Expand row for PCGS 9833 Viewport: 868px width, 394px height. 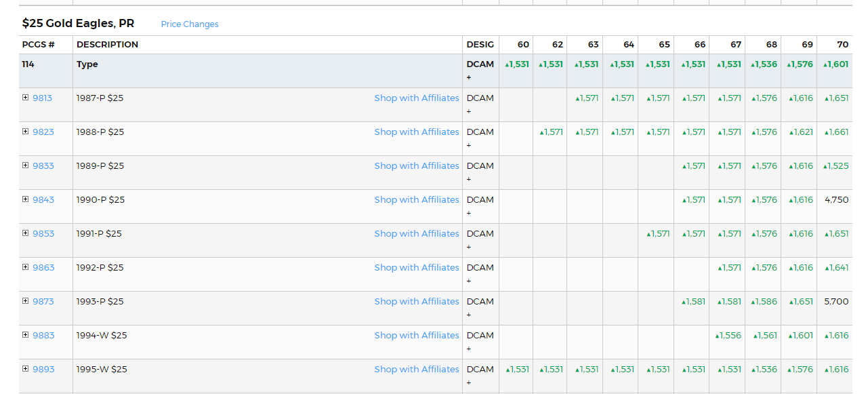(26, 165)
